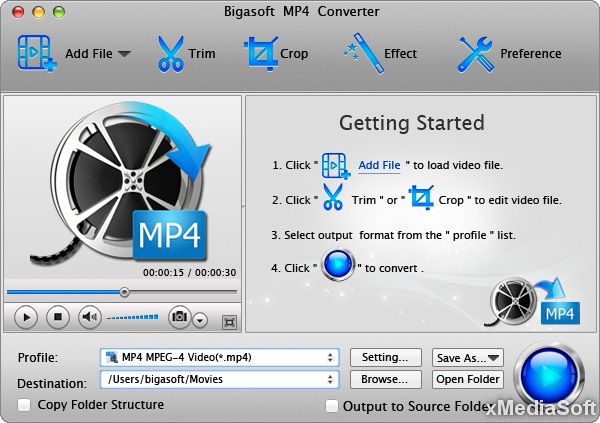The image size is (600, 423).
Task: Click the playback seek slider handle
Action: click(x=124, y=292)
